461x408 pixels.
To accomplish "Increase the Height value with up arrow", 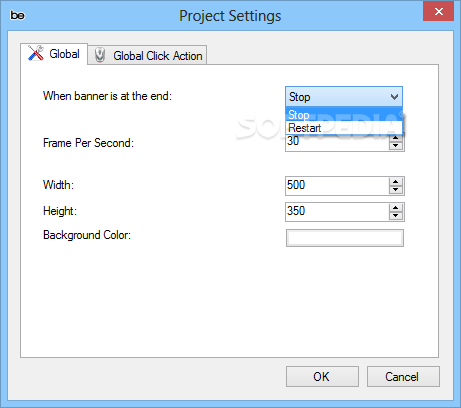I will tap(396, 208).
